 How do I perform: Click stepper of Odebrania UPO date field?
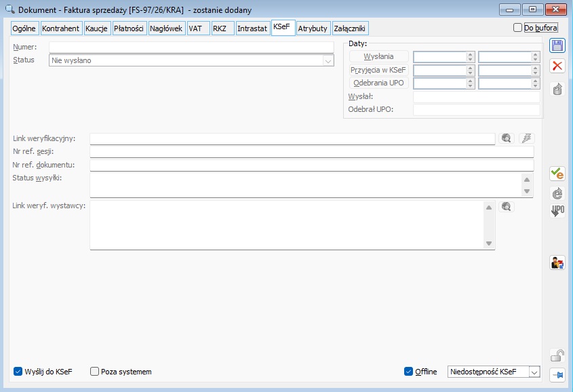coord(471,83)
